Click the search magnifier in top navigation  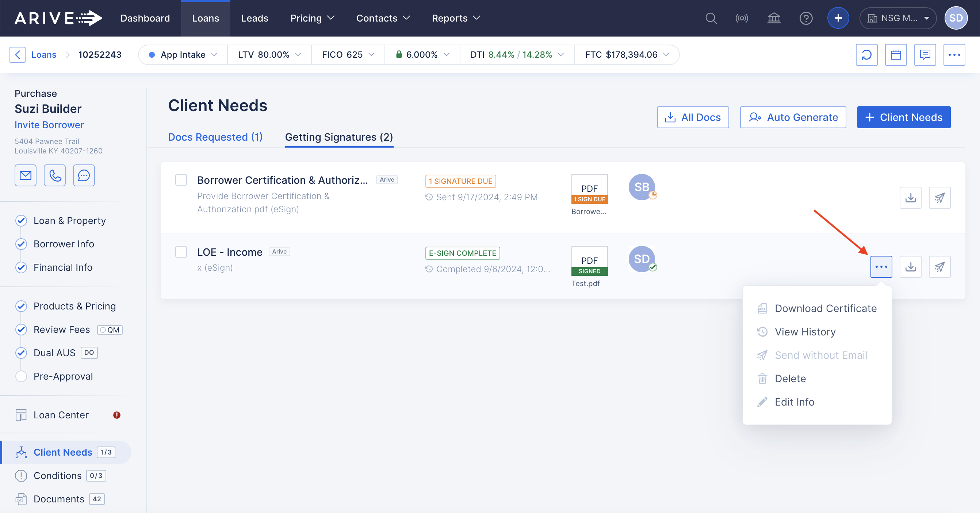click(x=711, y=18)
